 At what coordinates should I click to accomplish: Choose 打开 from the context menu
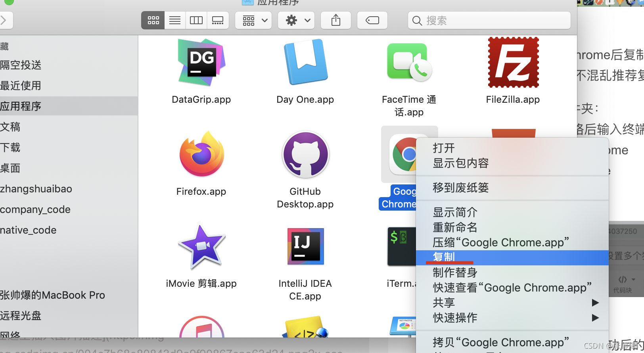[512, 148]
